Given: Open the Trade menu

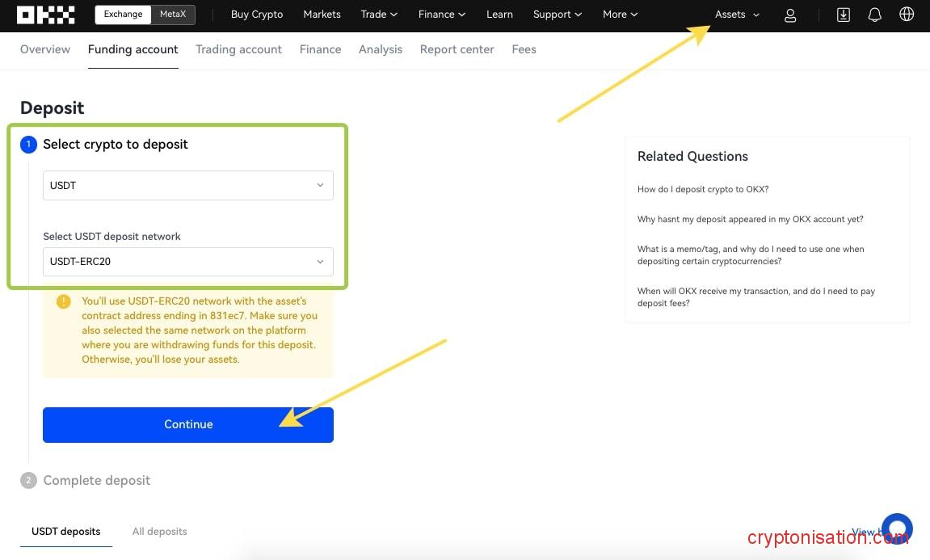Looking at the screenshot, I should (379, 15).
